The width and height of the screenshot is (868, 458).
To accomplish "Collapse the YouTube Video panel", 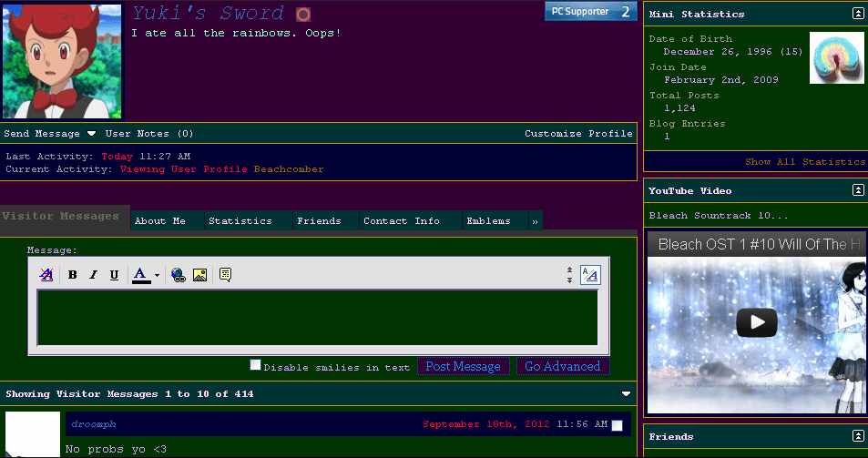I will tap(857, 190).
